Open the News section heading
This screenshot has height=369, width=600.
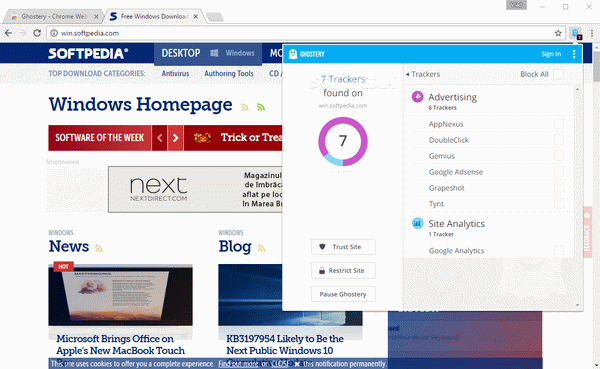point(69,246)
